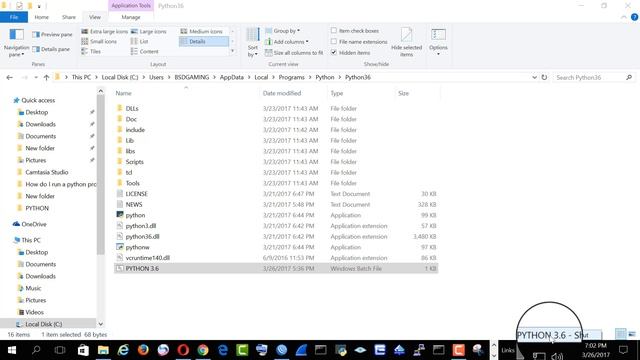This screenshot has width=640, height=360.
Task: Open the Group by dropdown
Action: (x=283, y=31)
